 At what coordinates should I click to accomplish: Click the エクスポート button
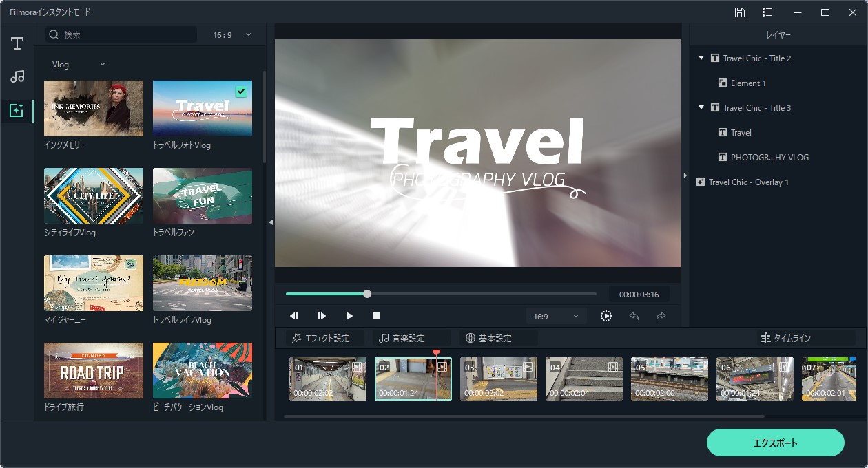pos(775,443)
